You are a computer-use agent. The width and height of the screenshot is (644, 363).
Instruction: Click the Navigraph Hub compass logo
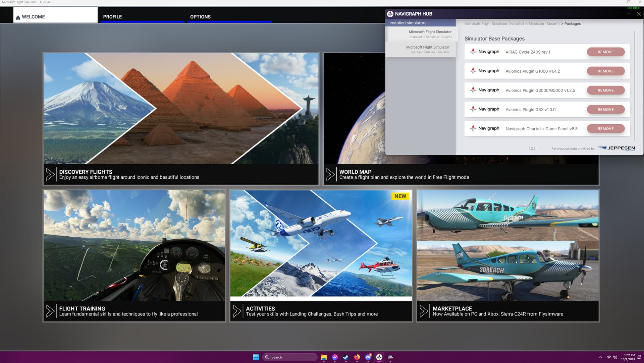click(x=390, y=14)
